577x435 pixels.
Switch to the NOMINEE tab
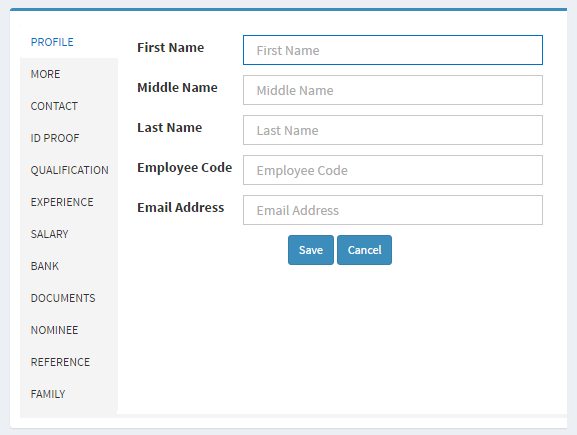[x=54, y=330]
